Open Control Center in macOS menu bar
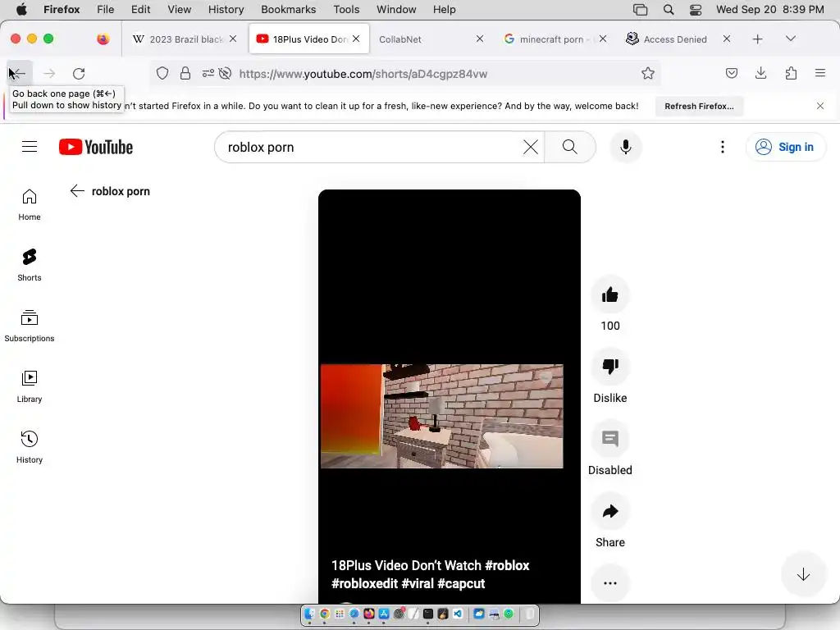This screenshot has width=840, height=630. [696, 10]
